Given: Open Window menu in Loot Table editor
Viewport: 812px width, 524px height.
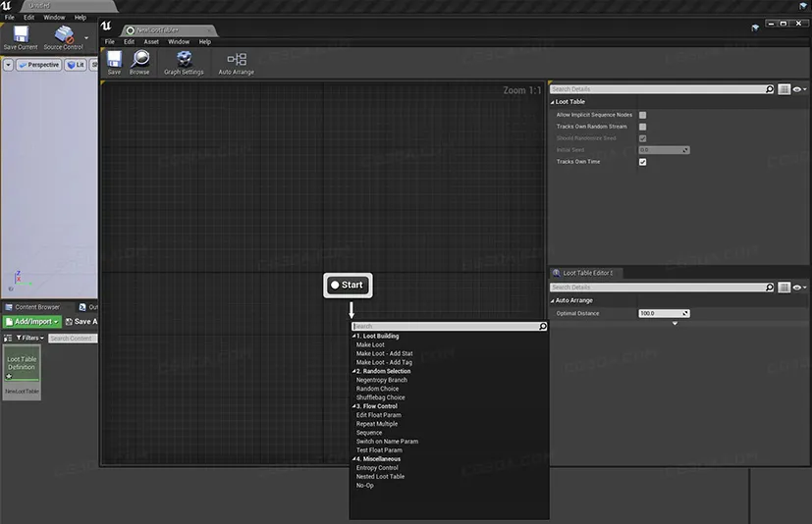Looking at the screenshot, I should click(x=179, y=42).
